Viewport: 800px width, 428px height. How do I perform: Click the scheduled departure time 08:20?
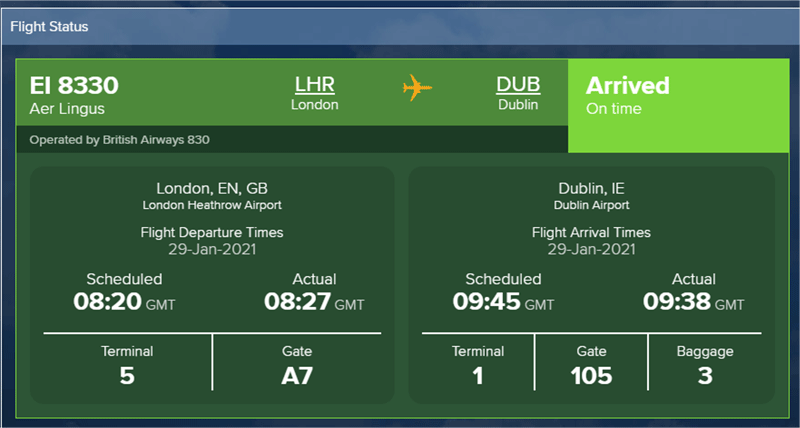107,301
